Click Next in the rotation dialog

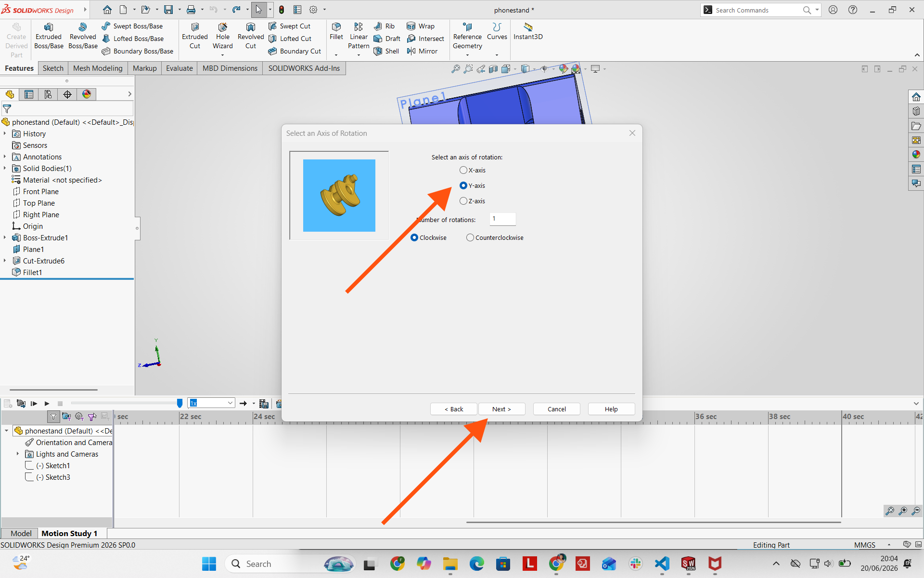(501, 409)
